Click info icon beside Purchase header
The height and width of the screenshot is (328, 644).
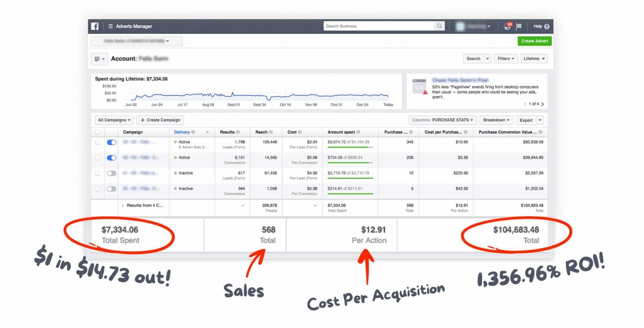411,132
